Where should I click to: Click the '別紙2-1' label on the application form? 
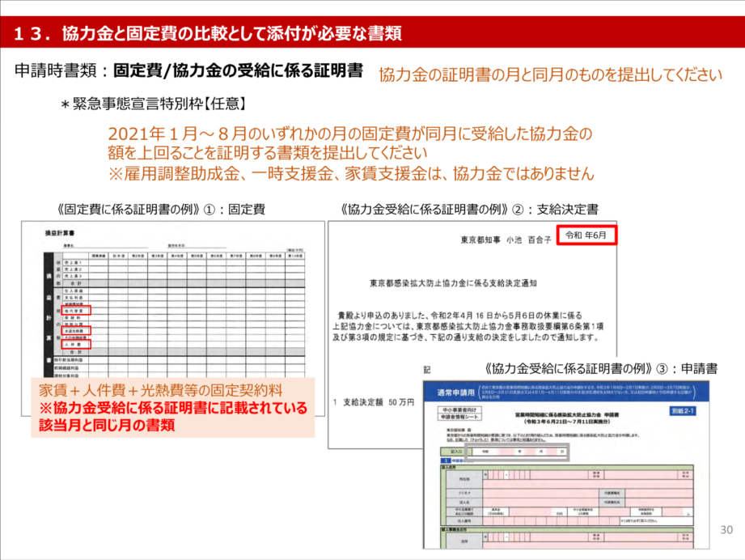(x=683, y=411)
